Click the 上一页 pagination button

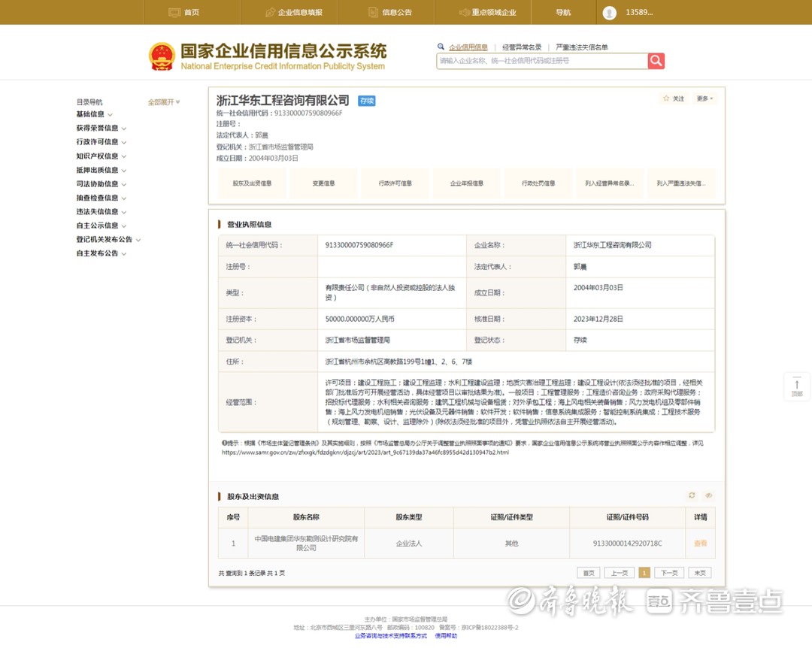click(x=620, y=573)
